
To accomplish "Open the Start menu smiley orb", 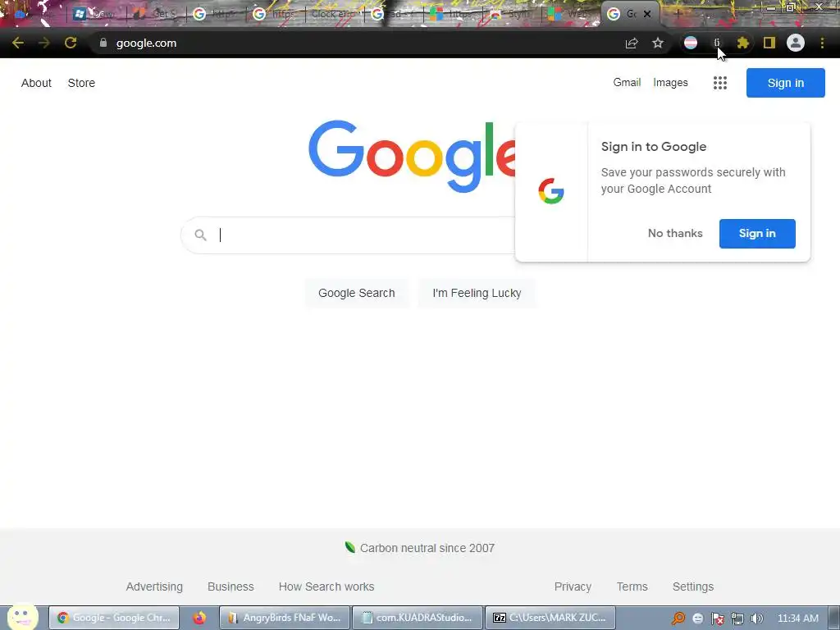I will pyautogui.click(x=22, y=617).
